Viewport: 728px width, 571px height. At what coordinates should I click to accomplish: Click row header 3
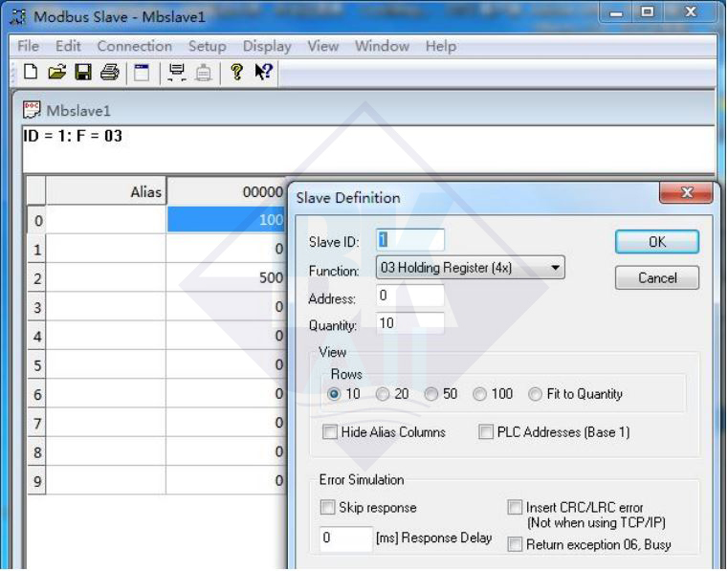(x=37, y=307)
